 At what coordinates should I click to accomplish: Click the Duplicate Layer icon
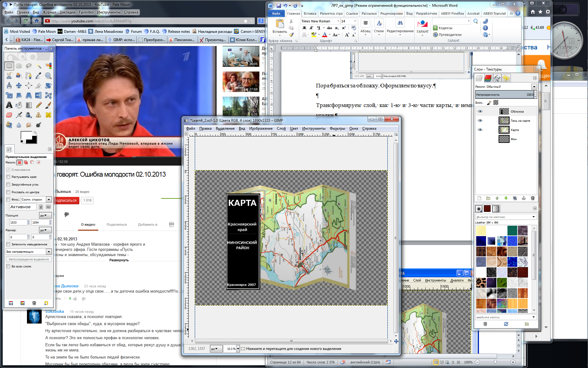coord(515,198)
